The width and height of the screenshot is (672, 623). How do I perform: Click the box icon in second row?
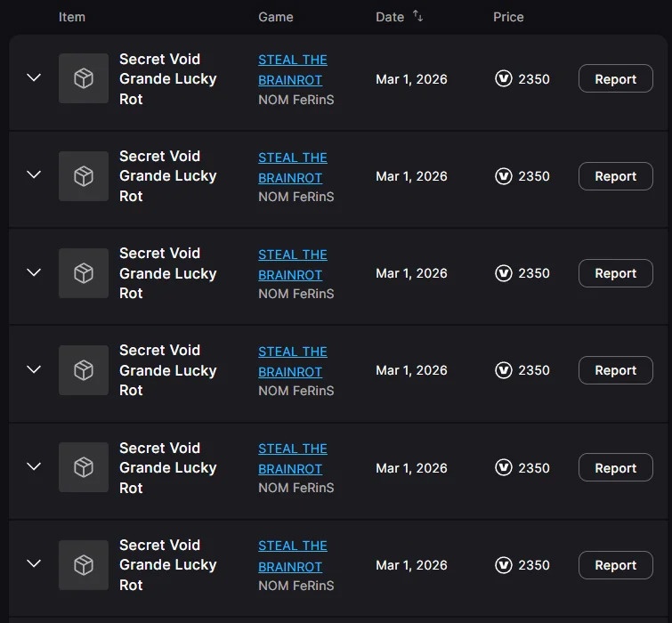click(84, 176)
